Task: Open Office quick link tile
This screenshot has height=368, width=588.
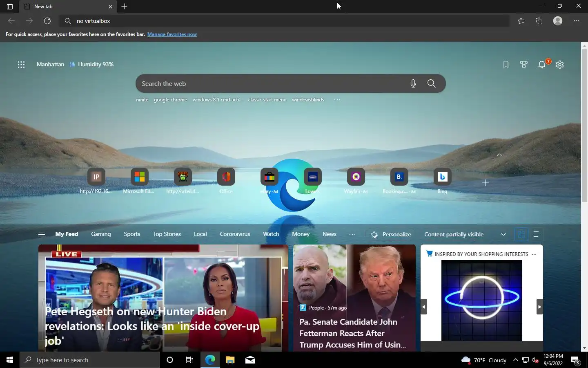Action: point(226,177)
